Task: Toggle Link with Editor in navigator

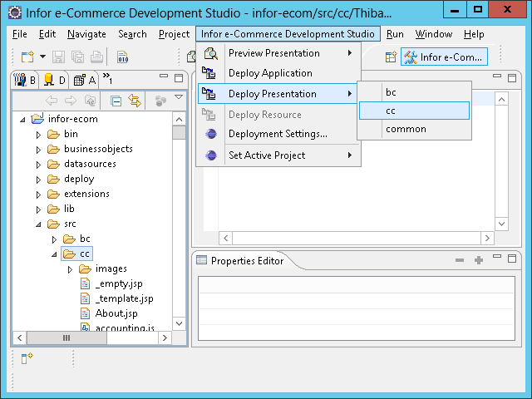Action: 135,101
